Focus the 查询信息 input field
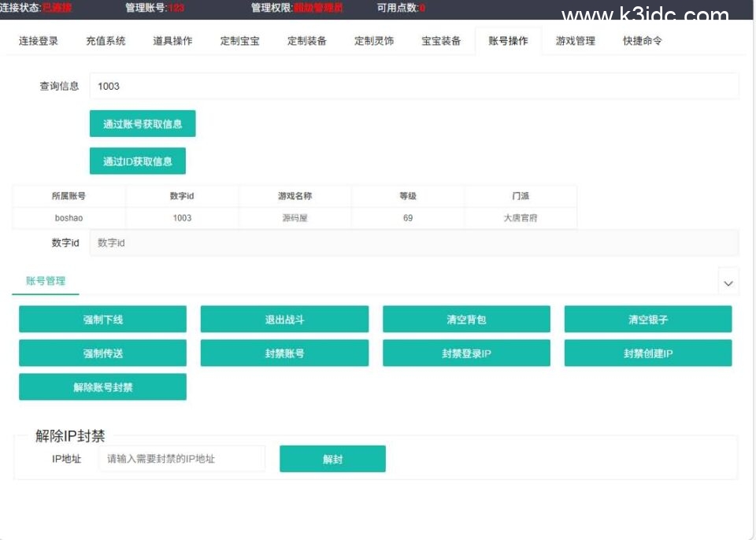 [413, 86]
